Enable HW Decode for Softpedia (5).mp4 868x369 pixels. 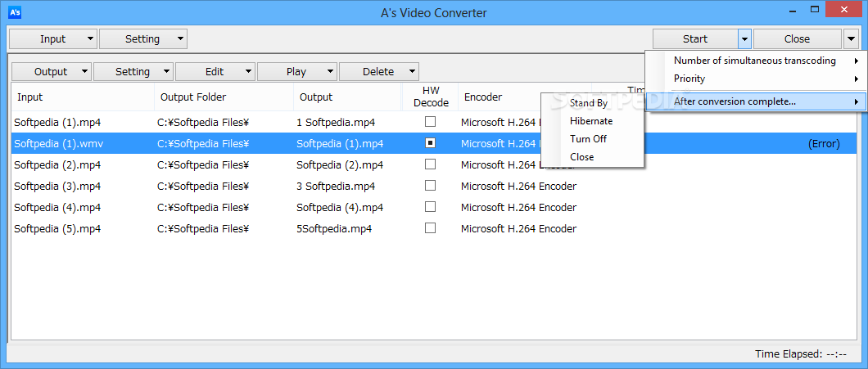pos(430,227)
